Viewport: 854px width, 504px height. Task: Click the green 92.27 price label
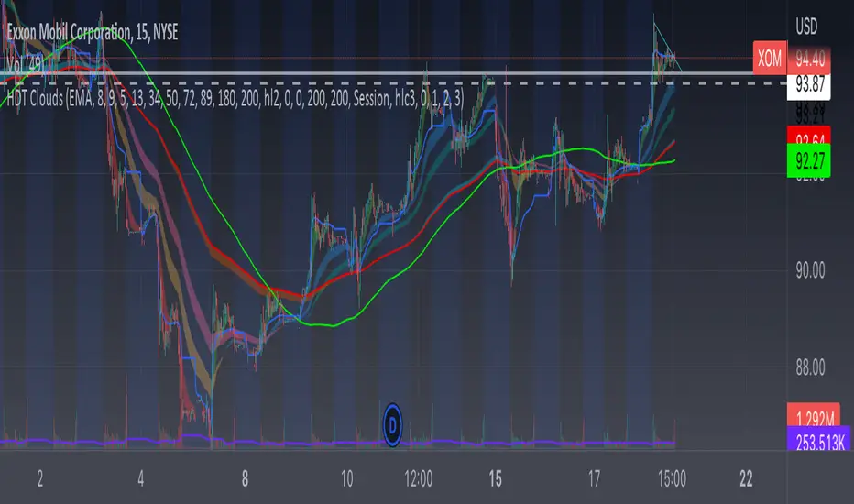click(x=809, y=160)
